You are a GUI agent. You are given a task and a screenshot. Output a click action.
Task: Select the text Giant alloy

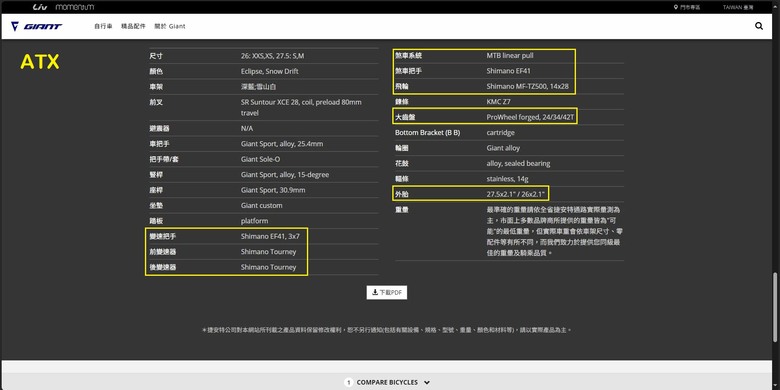tap(503, 148)
